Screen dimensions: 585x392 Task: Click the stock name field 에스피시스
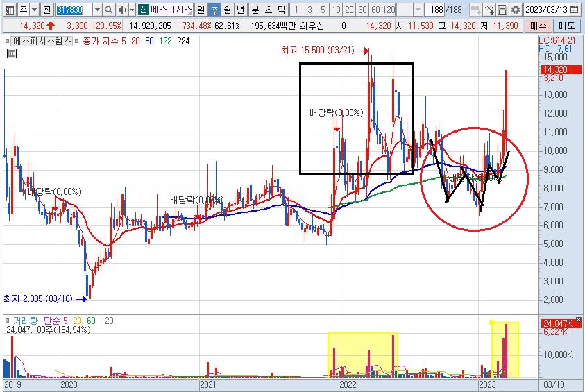pos(171,10)
